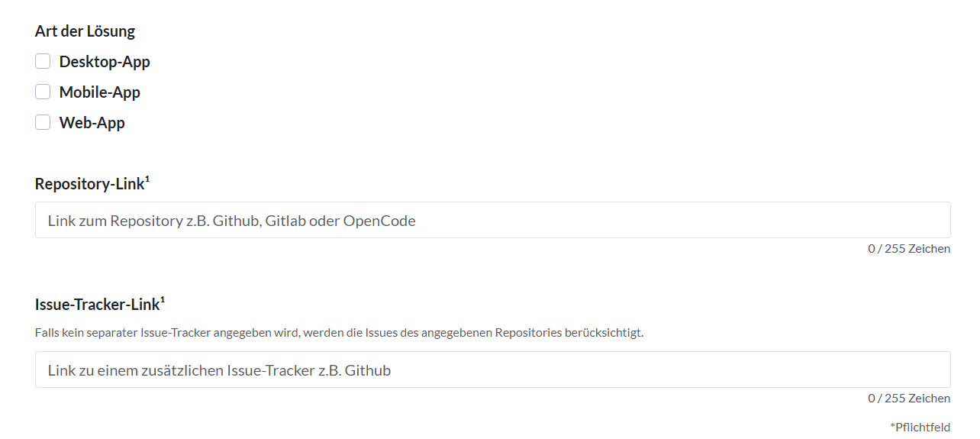This screenshot has width=980, height=439.
Task: Tick the Mobile-App checkbox
Action: [43, 92]
